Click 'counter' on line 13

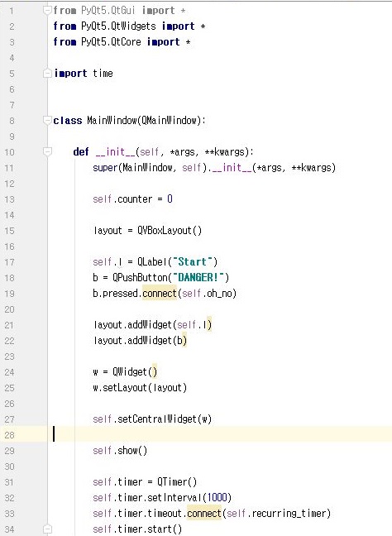pos(135,199)
